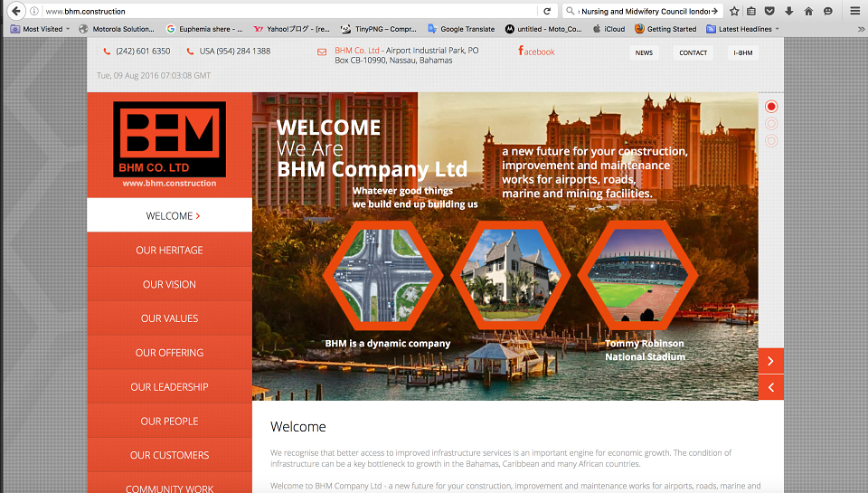This screenshot has height=493, width=868.
Task: Open OUR LEADERSHIP sidebar item
Action: click(x=169, y=386)
